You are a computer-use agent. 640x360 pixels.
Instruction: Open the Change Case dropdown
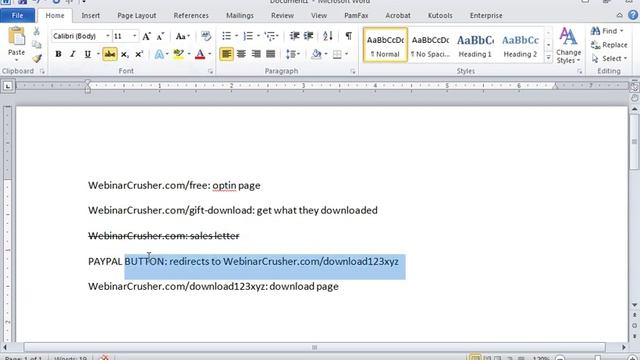coord(182,36)
